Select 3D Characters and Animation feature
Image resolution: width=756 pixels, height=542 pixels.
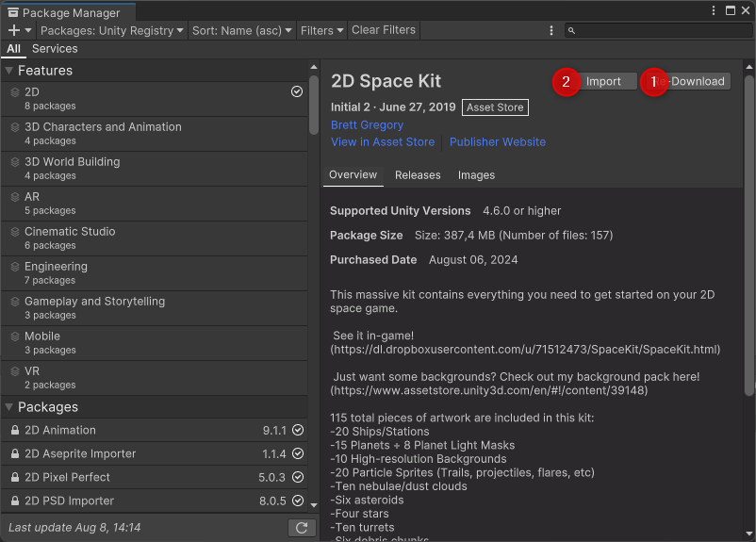(155, 134)
